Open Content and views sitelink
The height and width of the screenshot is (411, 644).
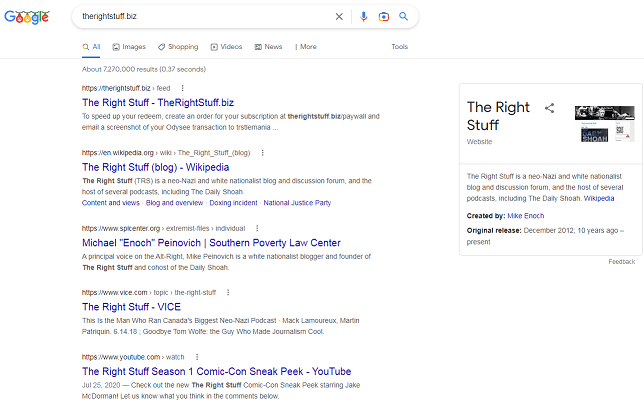[110, 203]
